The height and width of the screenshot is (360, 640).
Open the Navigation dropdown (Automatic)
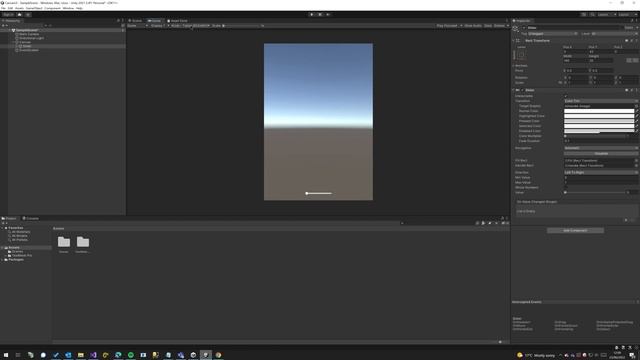[x=601, y=148]
